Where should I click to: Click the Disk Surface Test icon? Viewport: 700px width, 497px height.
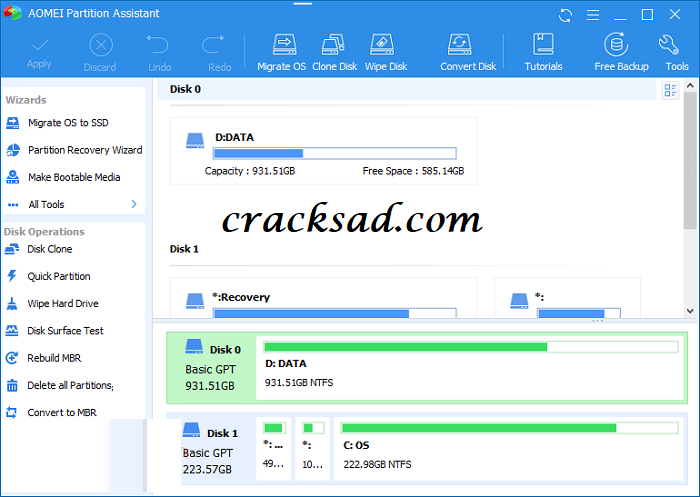coord(12,331)
